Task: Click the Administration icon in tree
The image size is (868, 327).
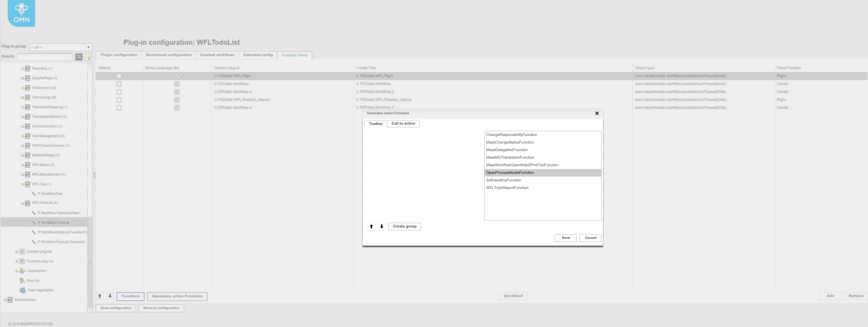Action: [10, 300]
